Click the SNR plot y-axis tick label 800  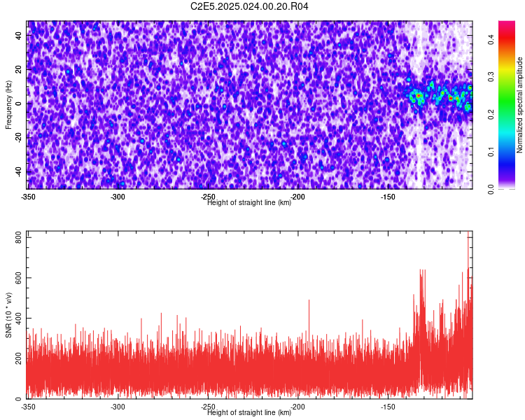point(19,238)
